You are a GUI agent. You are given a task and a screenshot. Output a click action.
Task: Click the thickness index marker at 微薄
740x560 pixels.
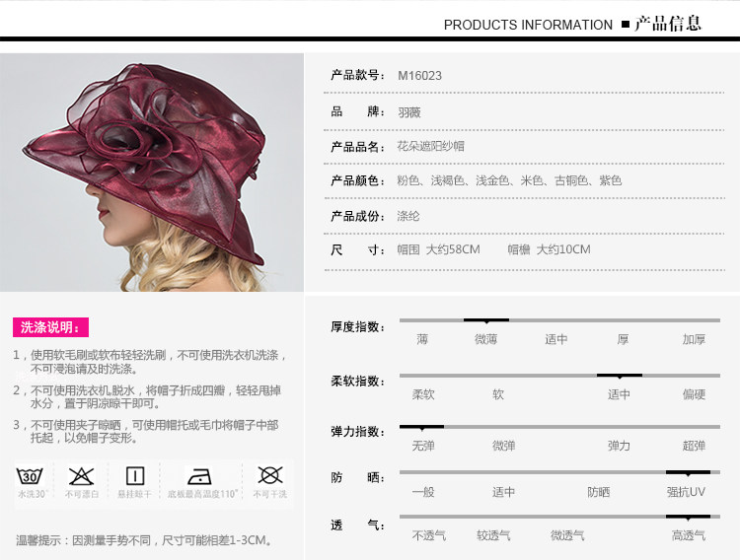[x=486, y=320]
